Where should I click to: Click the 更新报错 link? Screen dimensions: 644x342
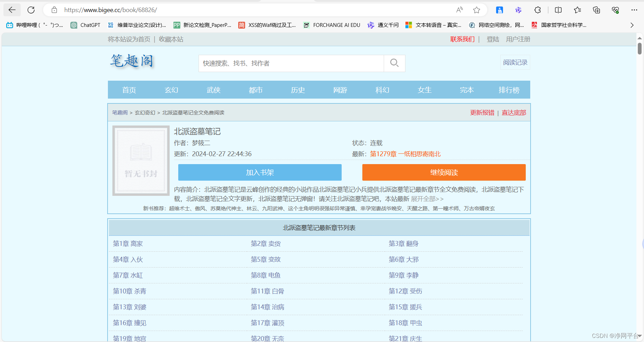click(482, 113)
